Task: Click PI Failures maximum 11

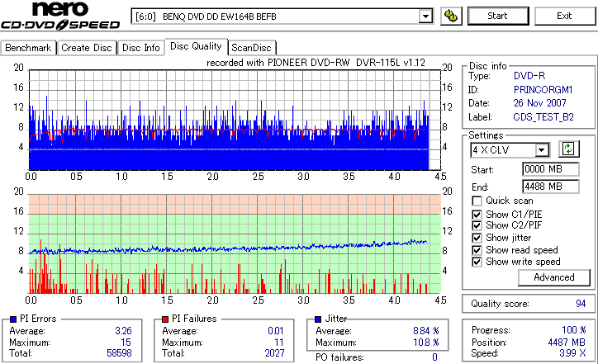Action: [279, 343]
